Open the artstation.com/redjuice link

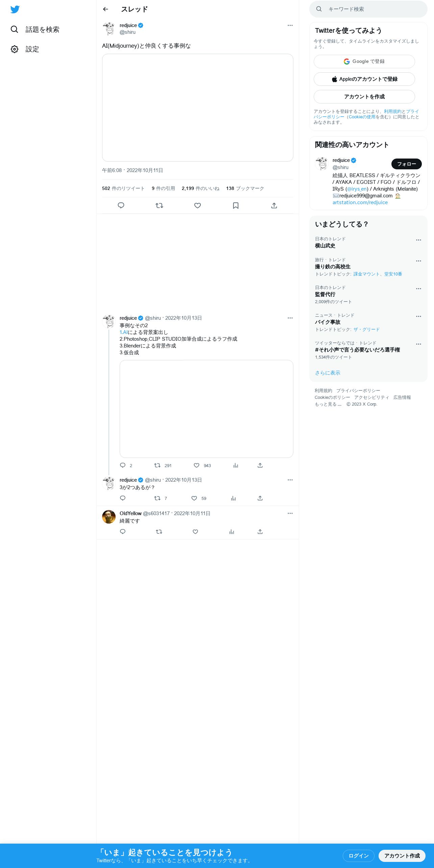[x=360, y=202]
